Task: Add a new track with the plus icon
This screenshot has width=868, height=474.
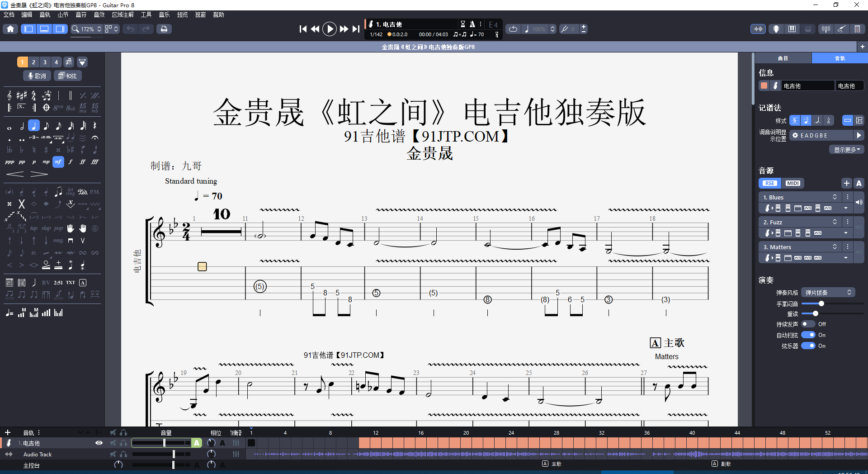Action: click(x=7, y=432)
